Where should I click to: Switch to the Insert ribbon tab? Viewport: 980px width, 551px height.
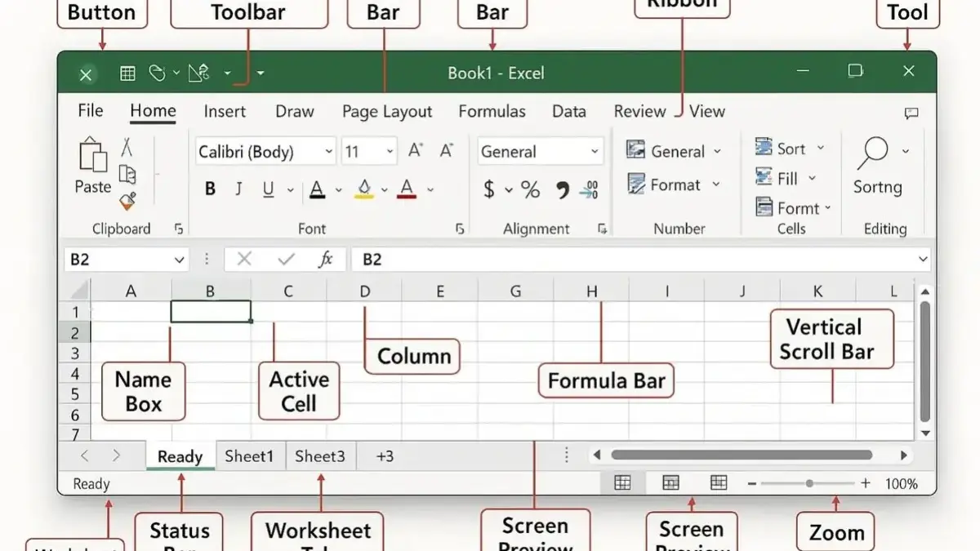click(x=225, y=112)
